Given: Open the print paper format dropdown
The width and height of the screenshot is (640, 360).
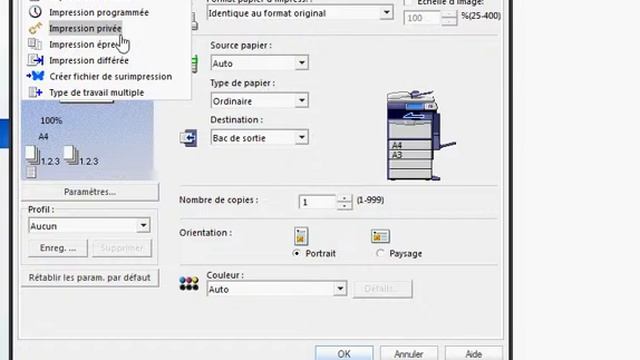Looking at the screenshot, I should coord(386,13).
